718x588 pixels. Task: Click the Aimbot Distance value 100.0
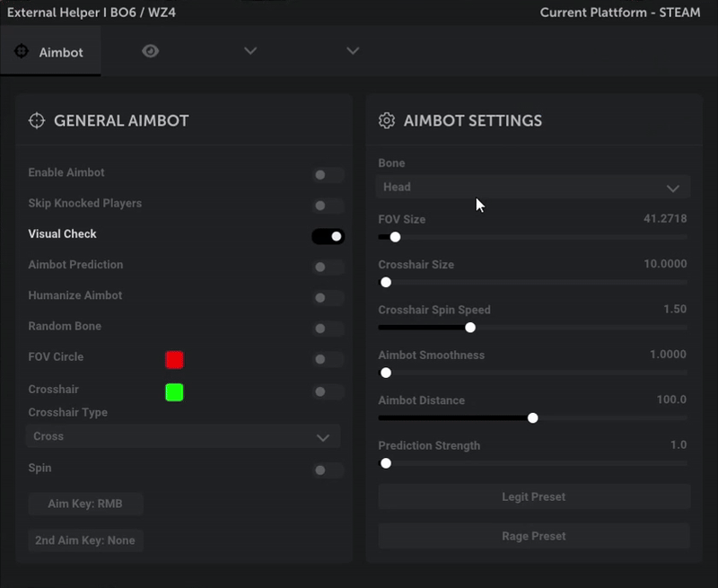[671, 399]
